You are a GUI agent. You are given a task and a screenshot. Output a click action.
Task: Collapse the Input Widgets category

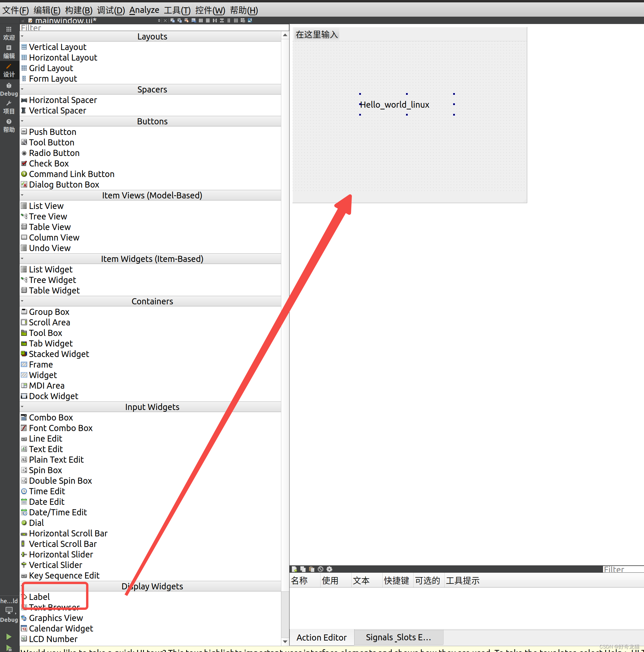(x=22, y=406)
